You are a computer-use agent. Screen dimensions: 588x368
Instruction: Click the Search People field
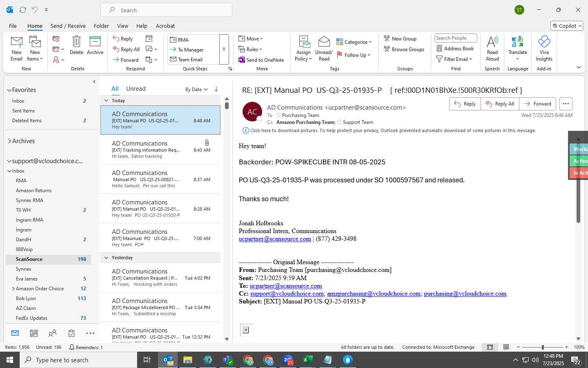456,38
